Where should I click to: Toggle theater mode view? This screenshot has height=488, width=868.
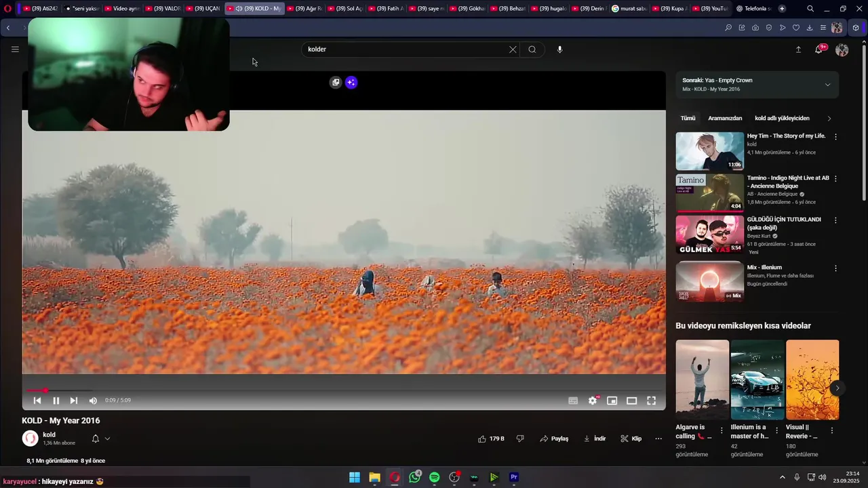pos(631,401)
